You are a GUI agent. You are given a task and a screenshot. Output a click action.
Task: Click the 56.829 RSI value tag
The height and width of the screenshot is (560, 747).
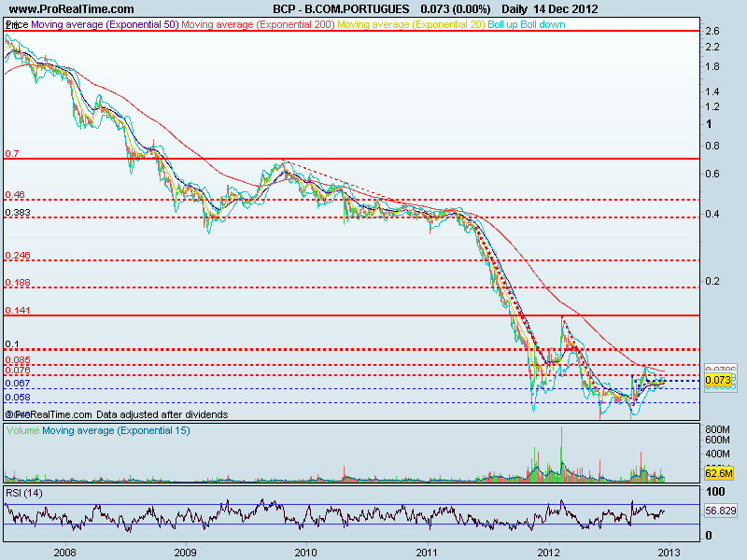click(721, 511)
